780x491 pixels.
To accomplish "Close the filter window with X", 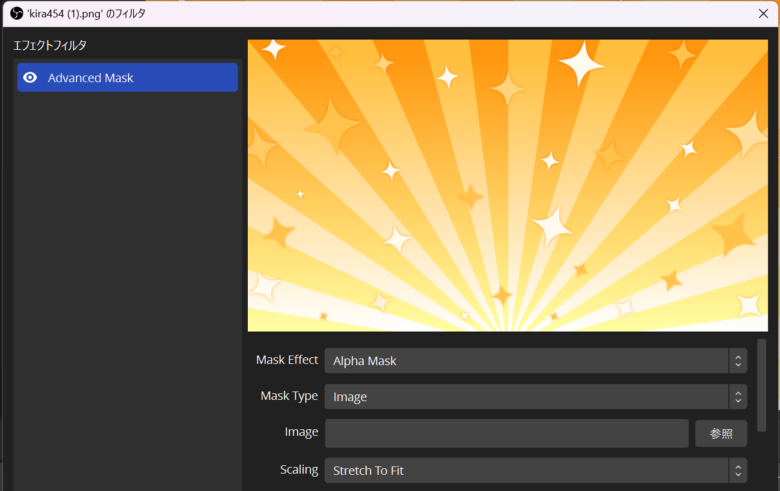I will click(x=763, y=13).
